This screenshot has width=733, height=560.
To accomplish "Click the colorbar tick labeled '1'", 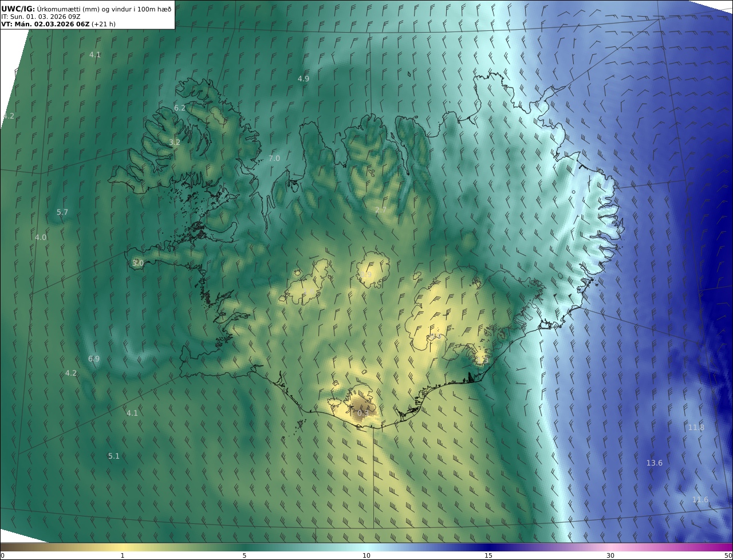I will pyautogui.click(x=123, y=555).
